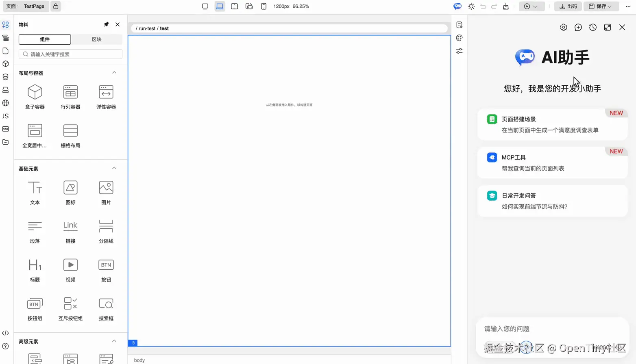Screen dimensions: 636x364
Task: Open the block management cube icon
Action: [x=5, y=64]
